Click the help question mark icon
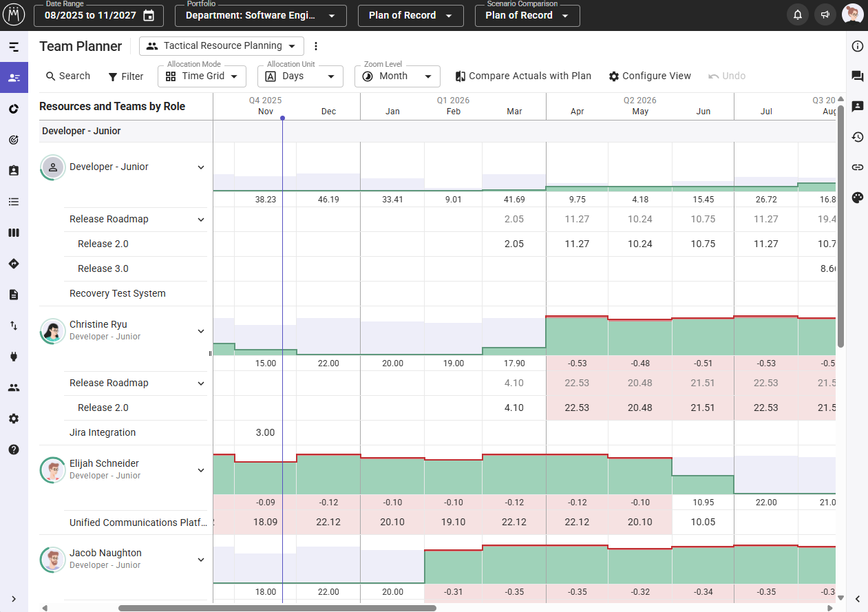 (x=14, y=450)
